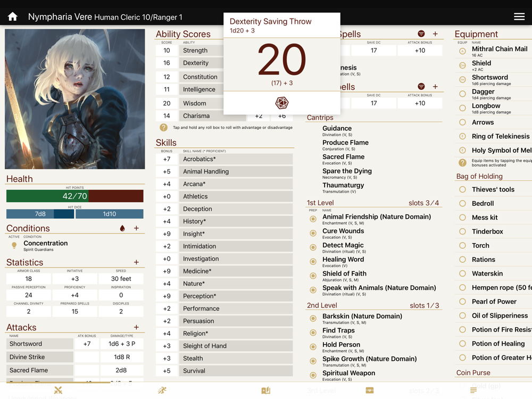Open the character portrait image
The height and width of the screenshot is (399, 532).
click(74, 99)
